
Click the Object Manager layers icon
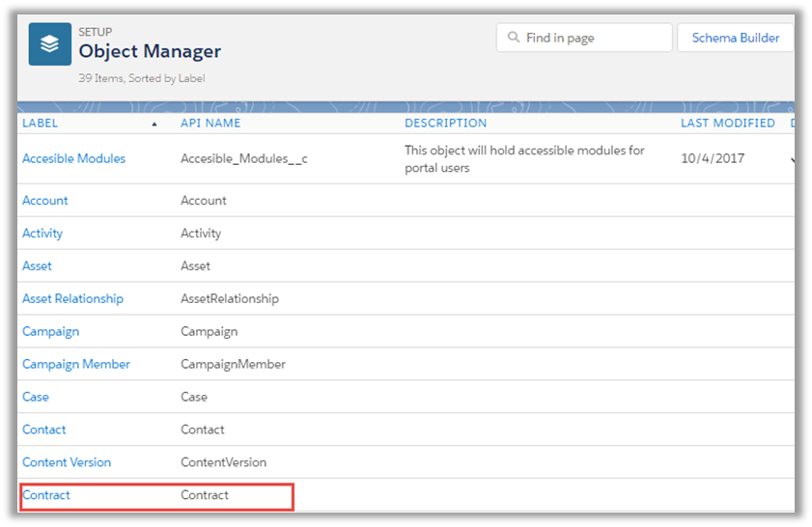[50, 44]
